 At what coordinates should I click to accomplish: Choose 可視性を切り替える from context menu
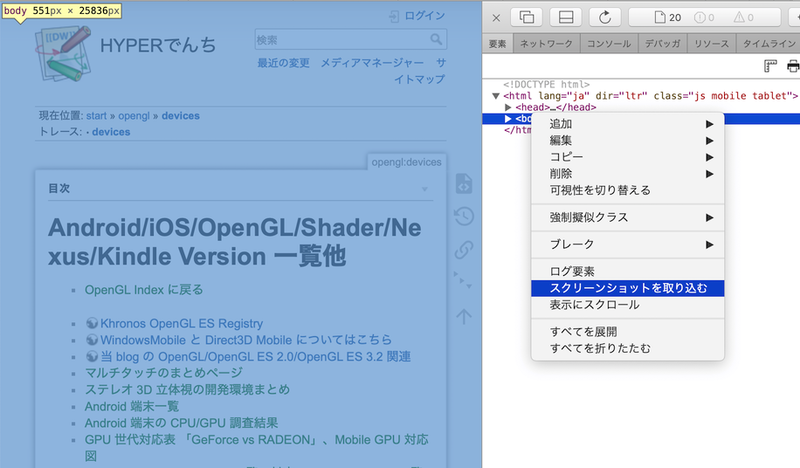point(628,190)
